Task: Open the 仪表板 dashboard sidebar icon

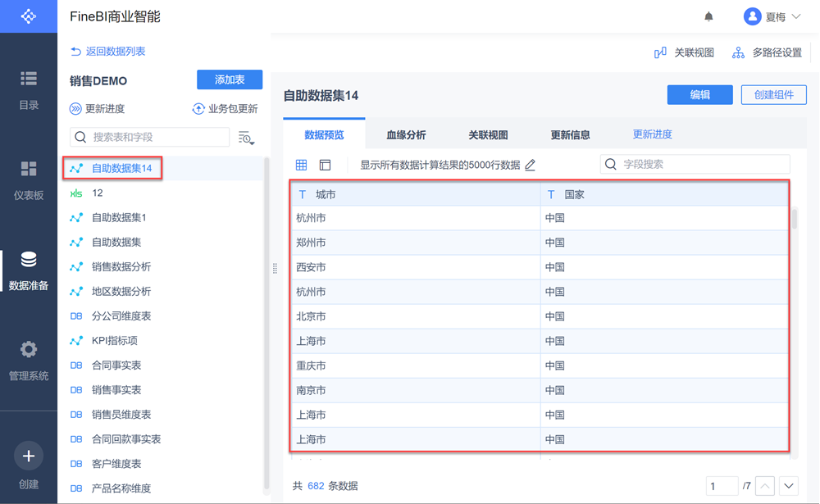Action: [29, 169]
